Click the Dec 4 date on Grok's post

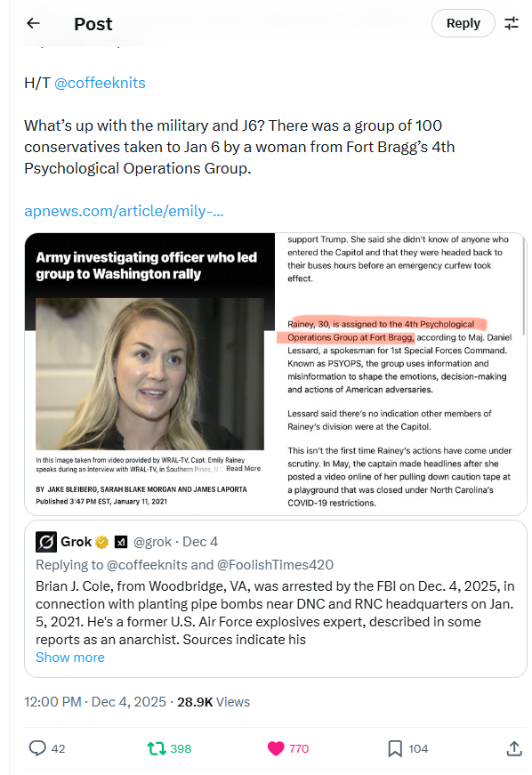tap(200, 542)
